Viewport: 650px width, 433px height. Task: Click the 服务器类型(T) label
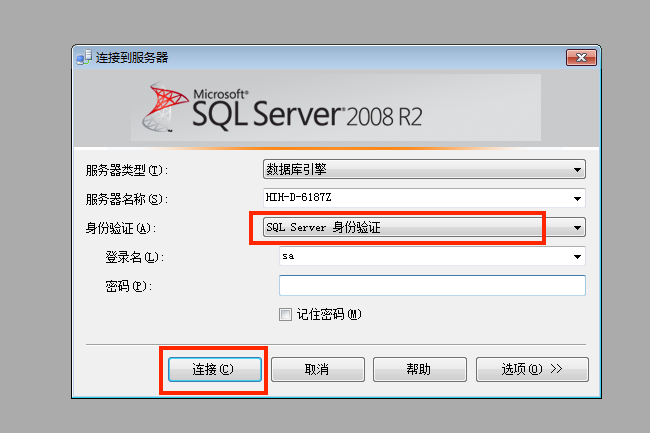click(x=126, y=170)
